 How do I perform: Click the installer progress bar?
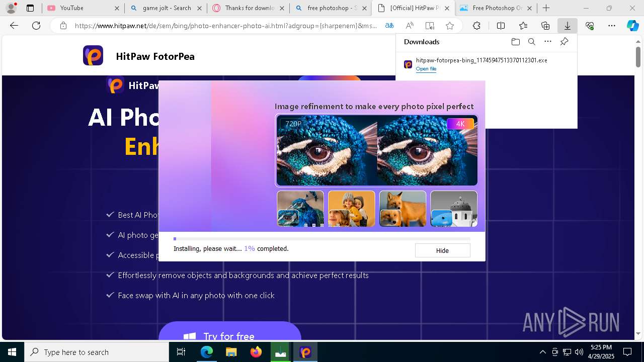click(x=322, y=239)
